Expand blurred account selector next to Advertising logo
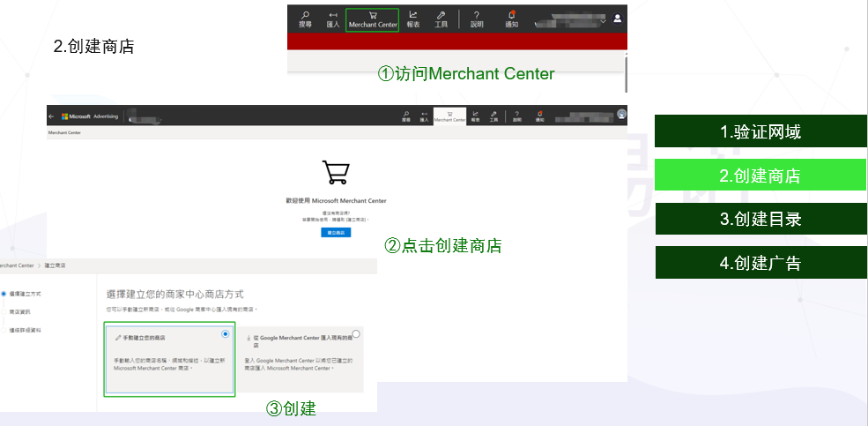The image size is (868, 426). click(x=144, y=117)
